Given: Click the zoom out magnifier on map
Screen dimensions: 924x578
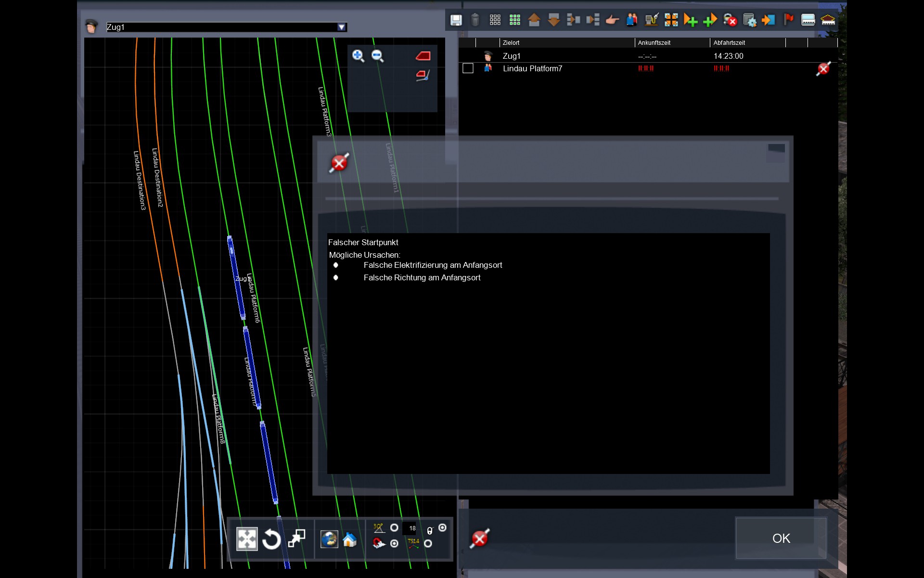Looking at the screenshot, I should click(x=378, y=56).
